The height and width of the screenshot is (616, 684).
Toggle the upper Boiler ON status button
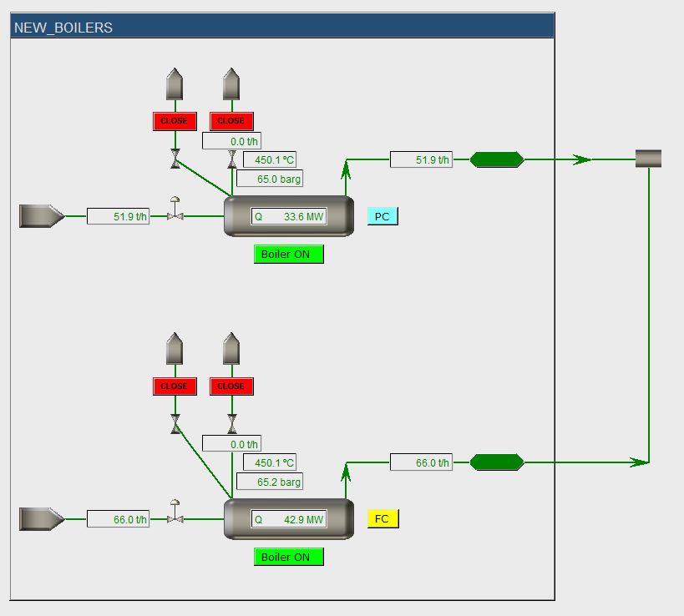click(x=288, y=255)
